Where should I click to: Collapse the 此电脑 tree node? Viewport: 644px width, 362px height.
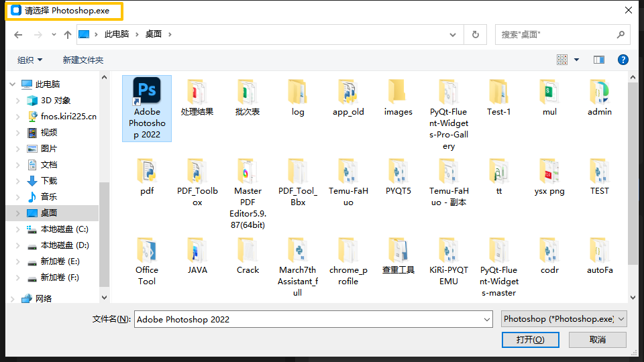click(11, 84)
